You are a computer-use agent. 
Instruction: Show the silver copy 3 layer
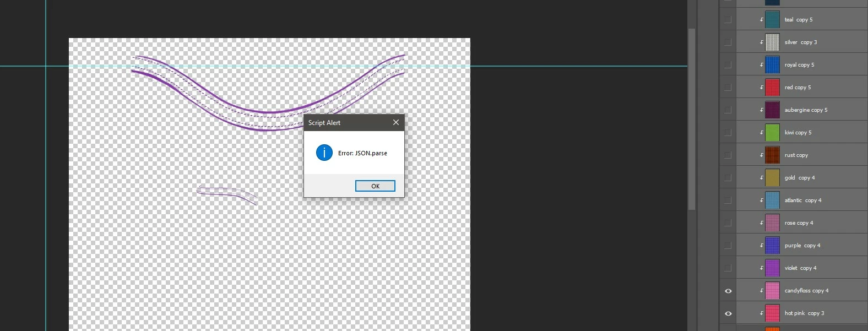(x=728, y=42)
